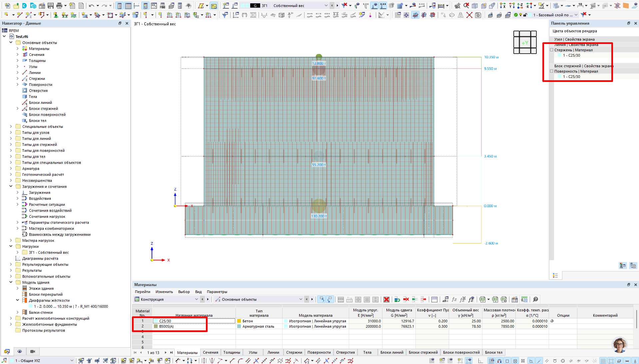Viewport: 639px width, 364px height.
Task: Open the camera icon in navigator footer
Action: [33, 351]
